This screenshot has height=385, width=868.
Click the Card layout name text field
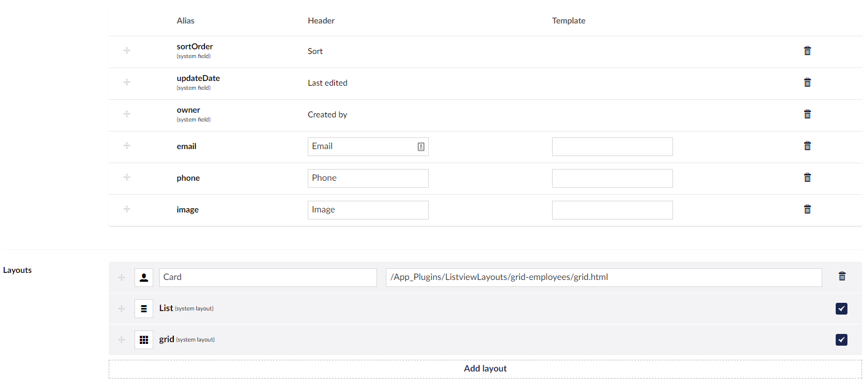[268, 276]
